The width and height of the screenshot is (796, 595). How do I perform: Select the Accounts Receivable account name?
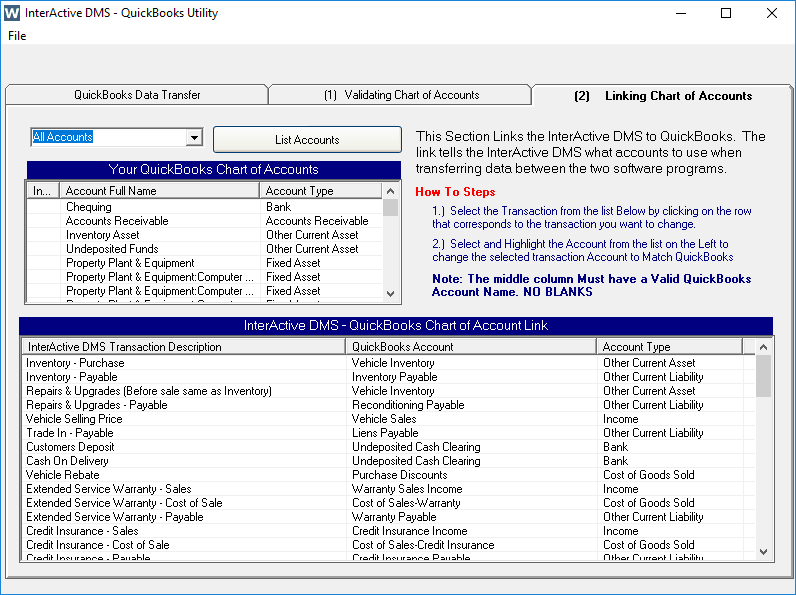pyautogui.click(x=117, y=221)
